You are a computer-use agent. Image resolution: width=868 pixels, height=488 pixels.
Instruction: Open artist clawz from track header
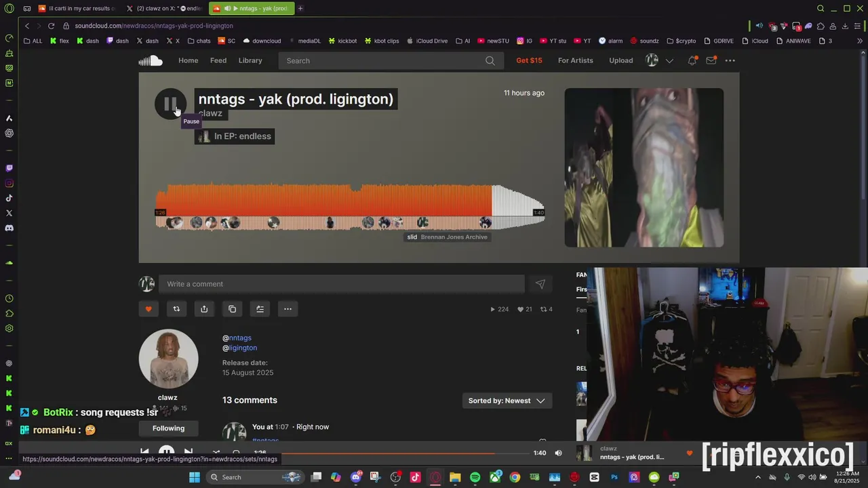click(x=210, y=113)
